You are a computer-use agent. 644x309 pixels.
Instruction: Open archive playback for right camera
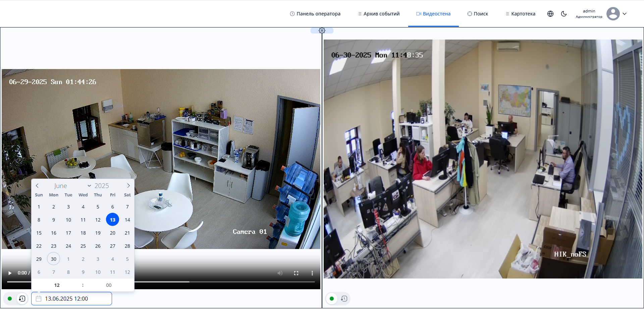coord(344,299)
